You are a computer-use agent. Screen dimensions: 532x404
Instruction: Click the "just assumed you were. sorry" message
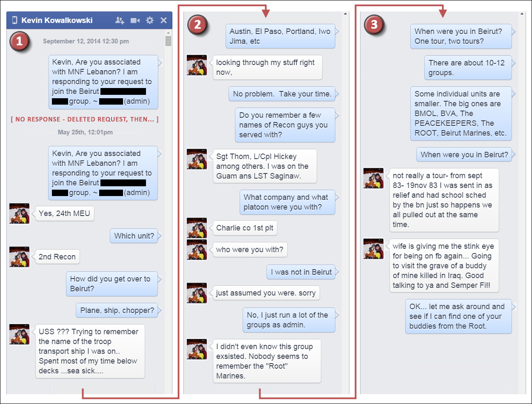click(x=266, y=293)
